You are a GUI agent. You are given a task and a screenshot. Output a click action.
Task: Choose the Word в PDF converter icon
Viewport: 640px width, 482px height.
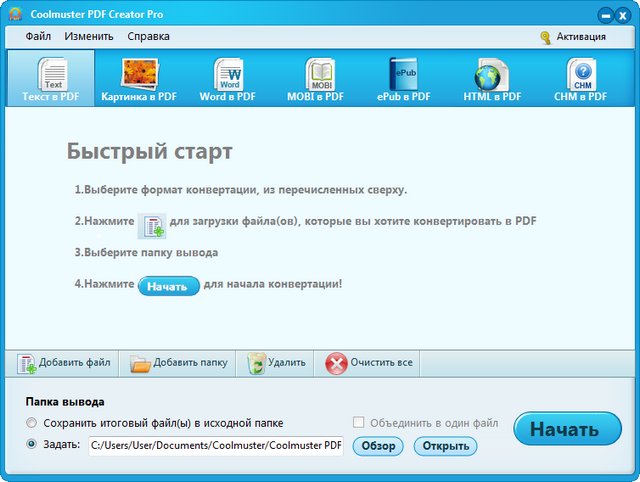(228, 74)
